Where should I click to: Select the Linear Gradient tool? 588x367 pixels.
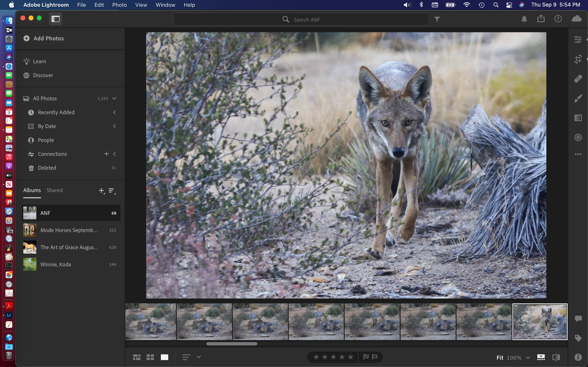(578, 118)
